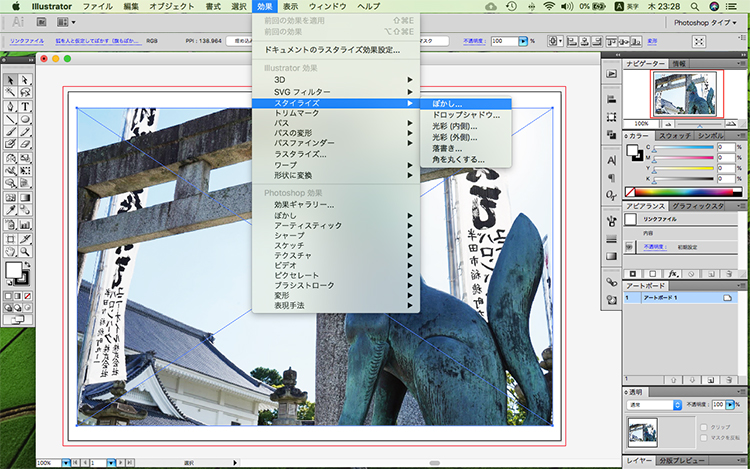Click the Navigator preview thumbnail

pyautogui.click(x=685, y=92)
